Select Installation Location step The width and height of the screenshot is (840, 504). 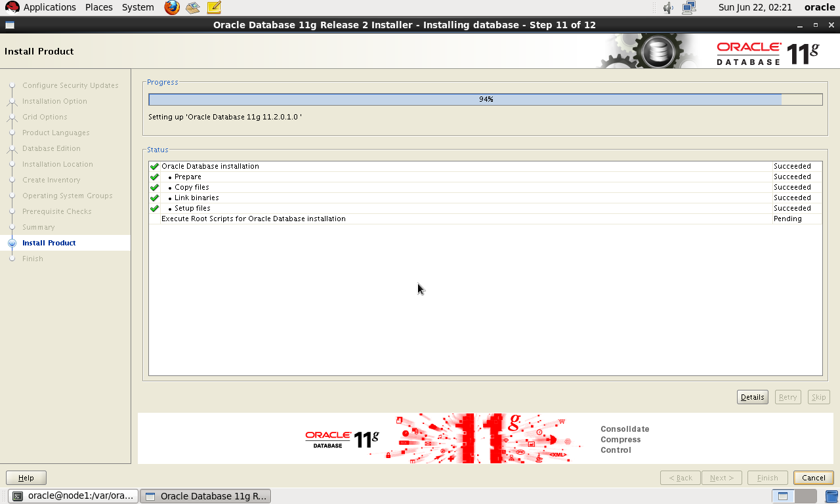coord(58,164)
